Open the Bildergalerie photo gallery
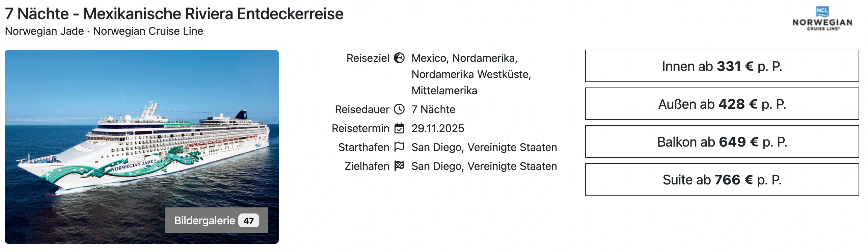 tap(205, 221)
